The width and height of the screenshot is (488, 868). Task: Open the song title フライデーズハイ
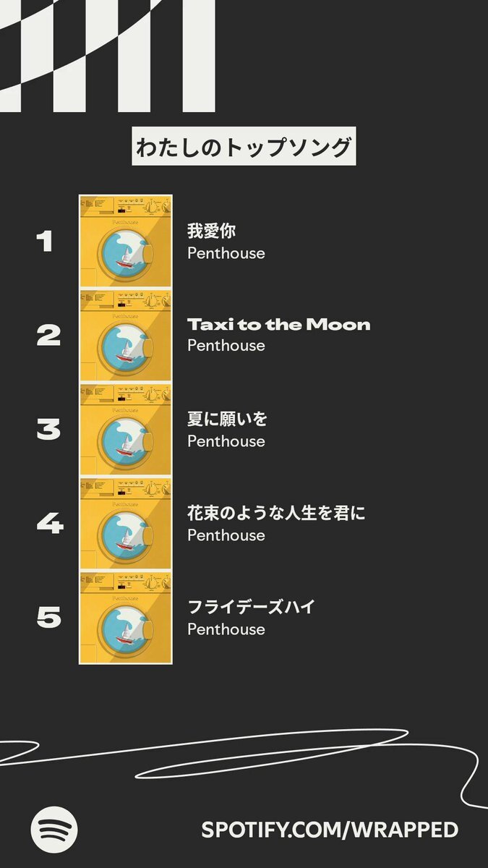251,607
